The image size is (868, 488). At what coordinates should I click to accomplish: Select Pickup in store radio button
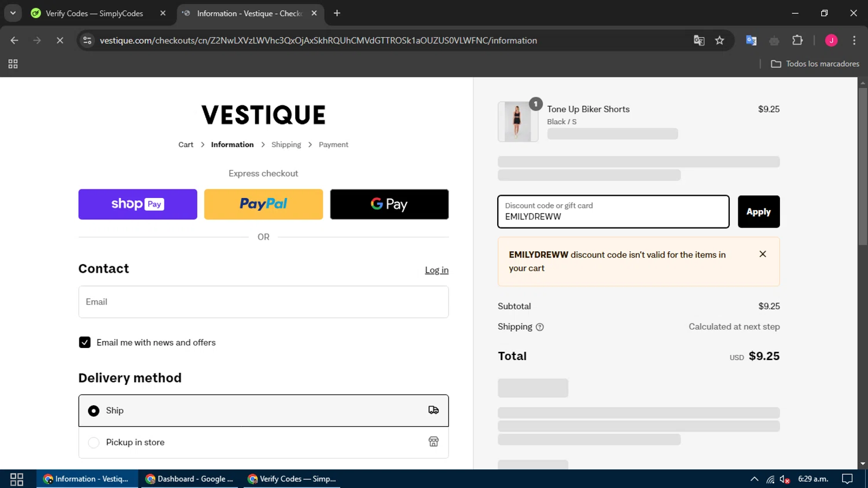[94, 443]
